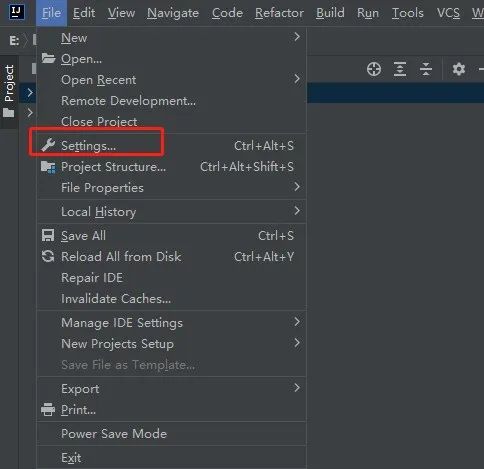Click the Collapse All toolbar icon
This screenshot has height=469, width=484.
click(426, 69)
